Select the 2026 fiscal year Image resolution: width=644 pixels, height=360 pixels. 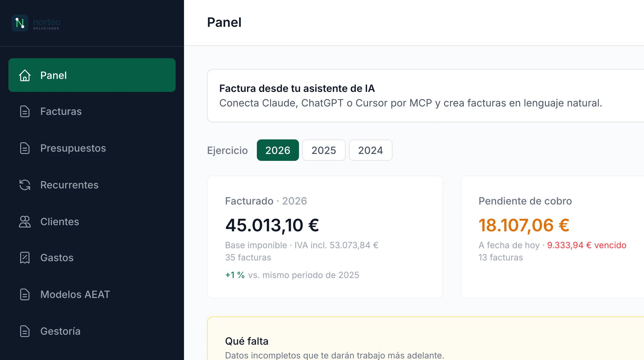278,150
